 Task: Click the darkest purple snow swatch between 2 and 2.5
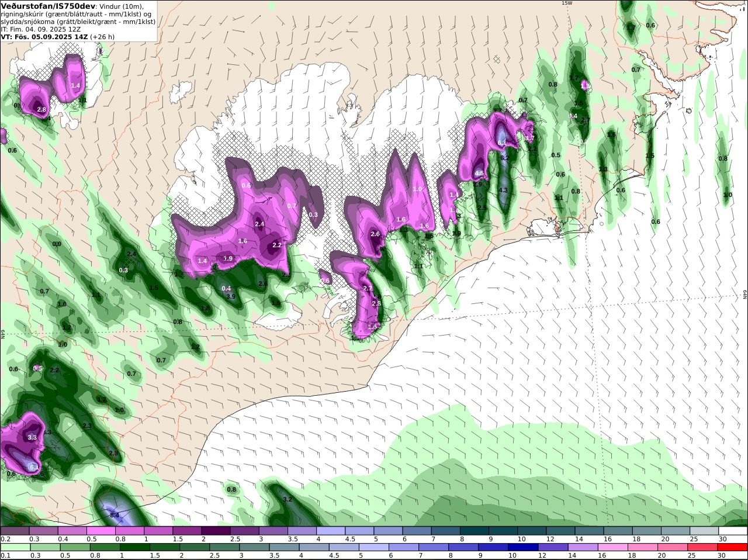[216, 530]
